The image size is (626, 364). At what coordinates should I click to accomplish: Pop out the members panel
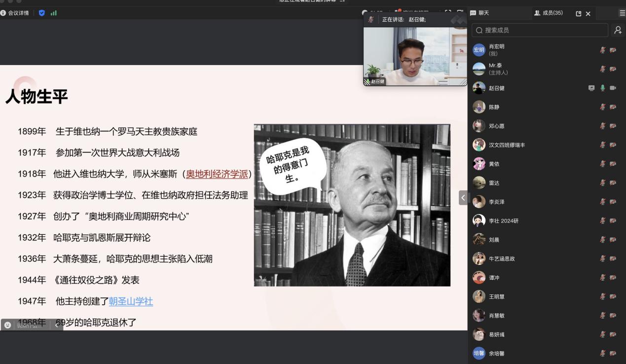(x=579, y=13)
